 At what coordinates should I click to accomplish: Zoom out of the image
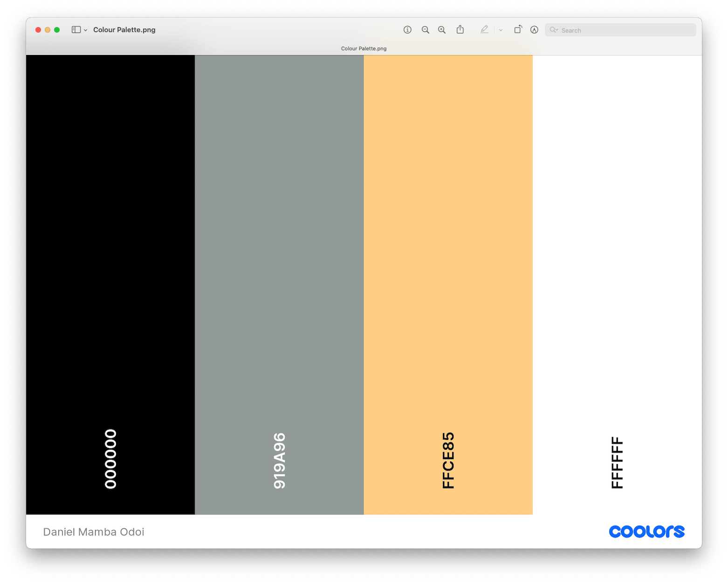[425, 30]
